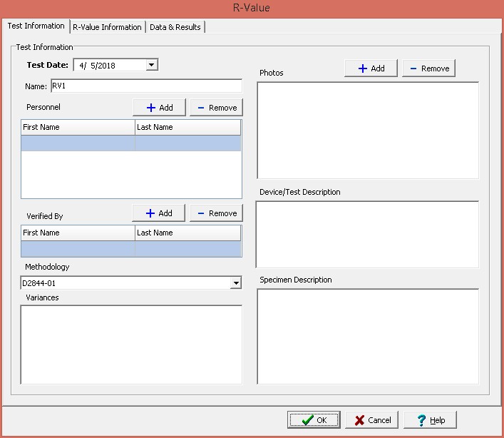504x438 pixels.
Task: Click the Specimen Description text area
Action: pyautogui.click(x=367, y=336)
